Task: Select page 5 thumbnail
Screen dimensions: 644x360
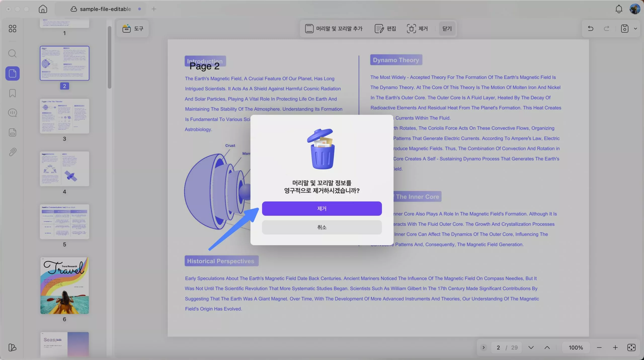Action: click(64, 222)
